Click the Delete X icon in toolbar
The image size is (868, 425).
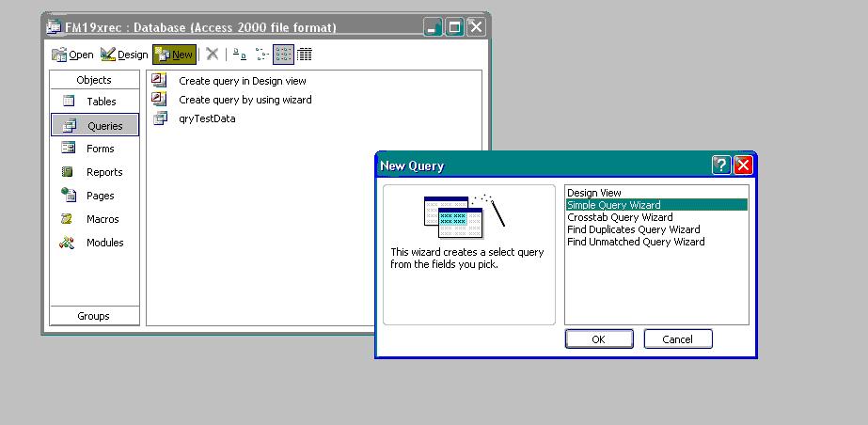[212, 55]
